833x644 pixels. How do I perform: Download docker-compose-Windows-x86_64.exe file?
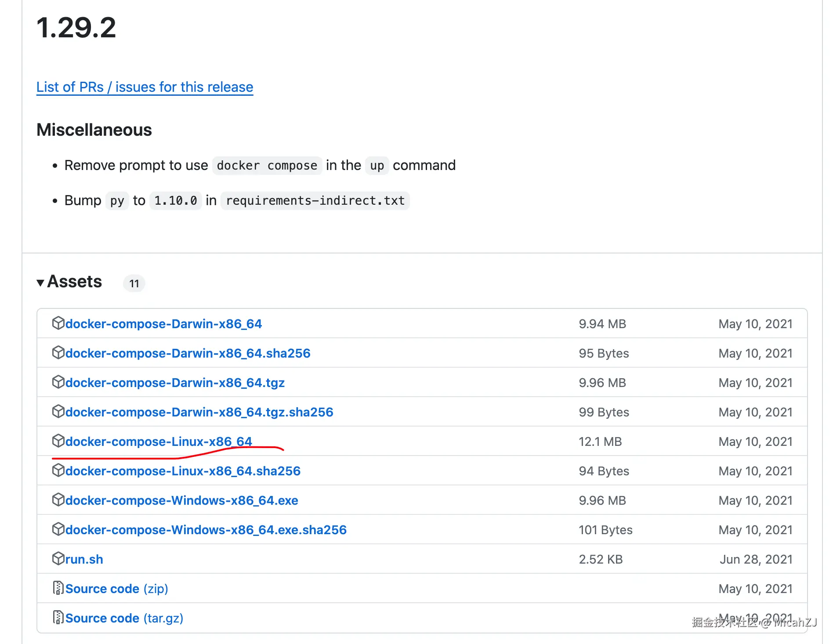[x=181, y=500]
